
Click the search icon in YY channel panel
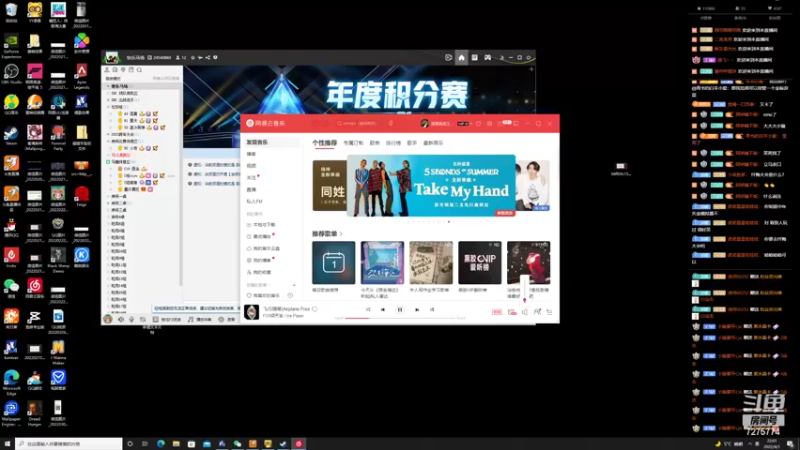coord(139,70)
